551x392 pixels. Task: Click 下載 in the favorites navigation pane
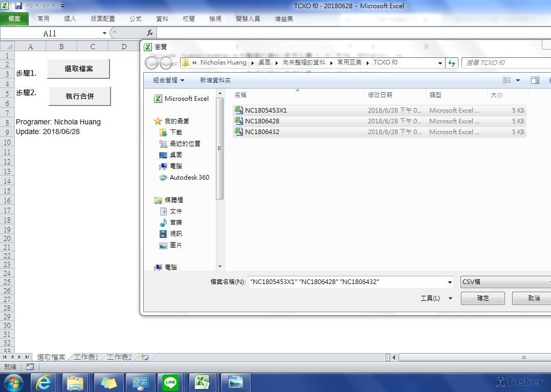[x=175, y=133]
